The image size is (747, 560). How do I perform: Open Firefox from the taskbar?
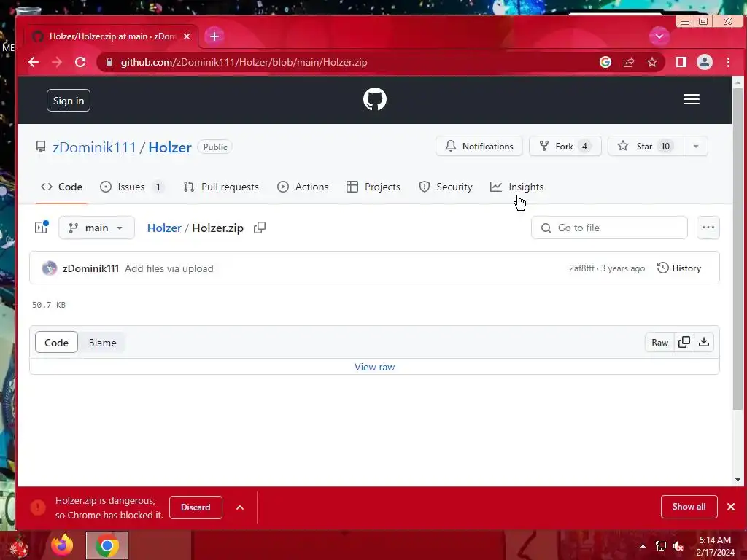coord(62,545)
